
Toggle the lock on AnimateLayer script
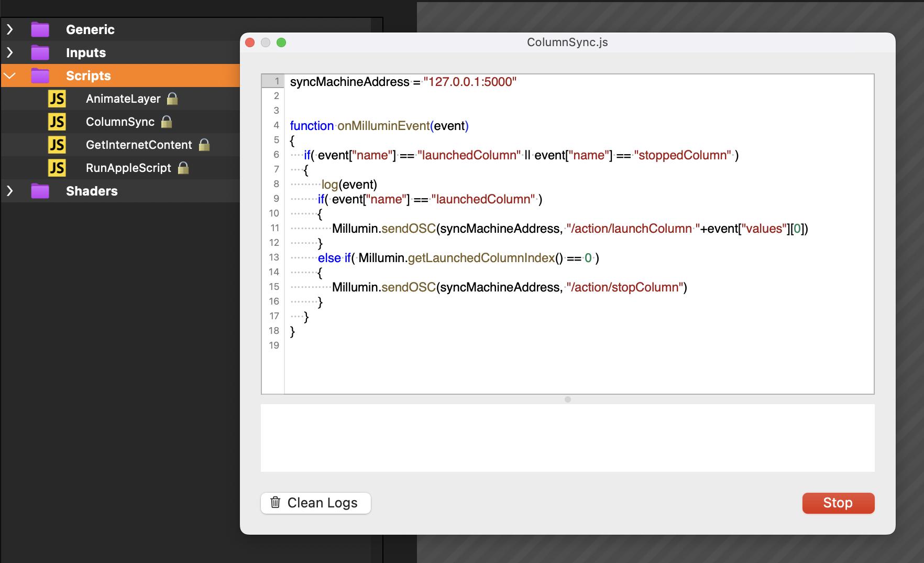pos(172,99)
